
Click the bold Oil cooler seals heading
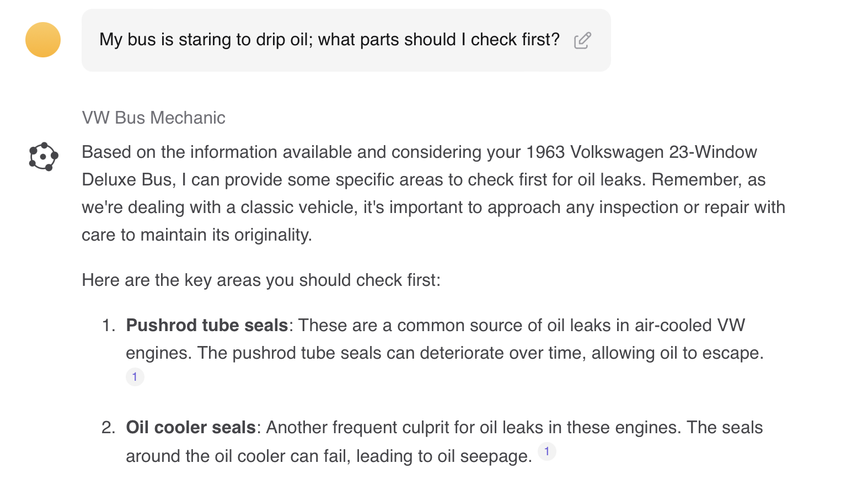click(x=191, y=427)
